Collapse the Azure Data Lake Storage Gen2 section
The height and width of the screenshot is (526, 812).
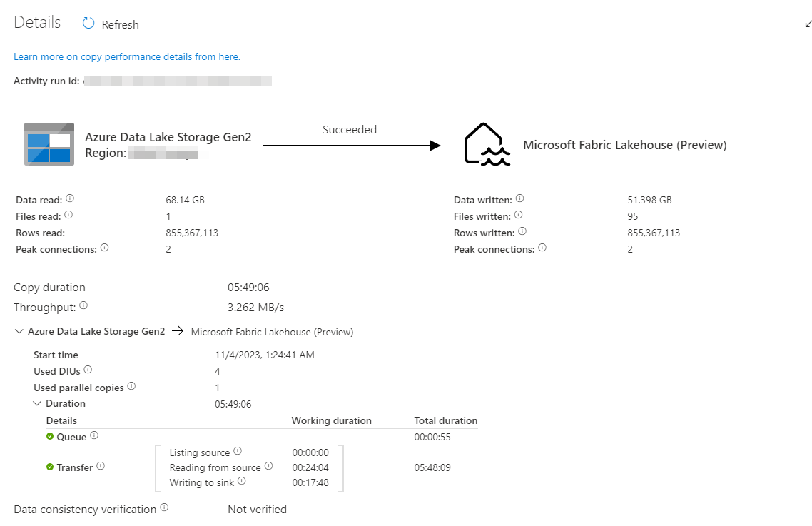[19, 331]
